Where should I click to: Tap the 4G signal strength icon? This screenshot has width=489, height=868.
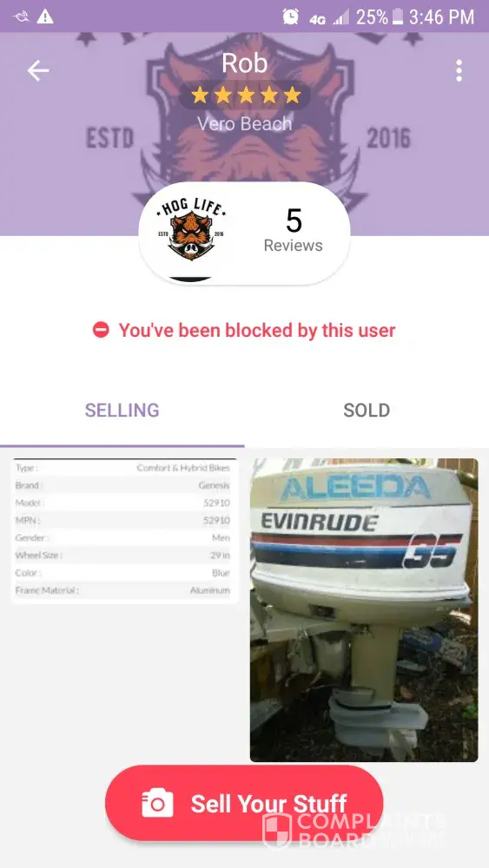coord(331,18)
